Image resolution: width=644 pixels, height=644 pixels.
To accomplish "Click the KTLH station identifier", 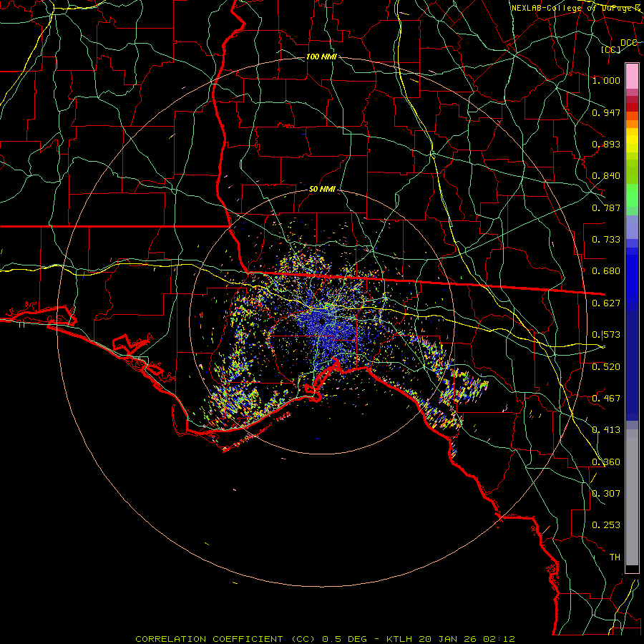I will [x=401, y=639].
